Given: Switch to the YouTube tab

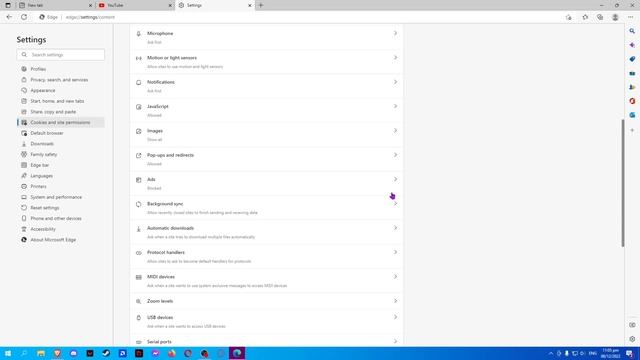Looking at the screenshot, I should click(x=136, y=5).
